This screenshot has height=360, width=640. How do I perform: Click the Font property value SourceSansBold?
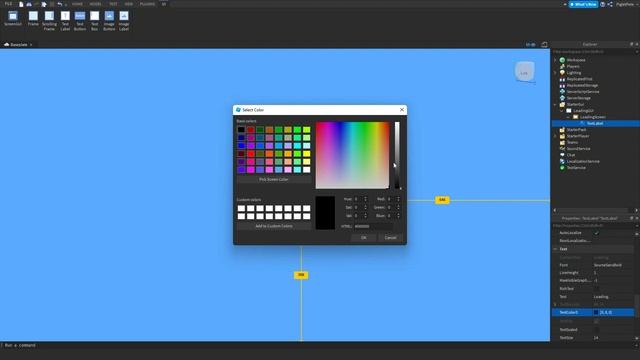pos(608,265)
